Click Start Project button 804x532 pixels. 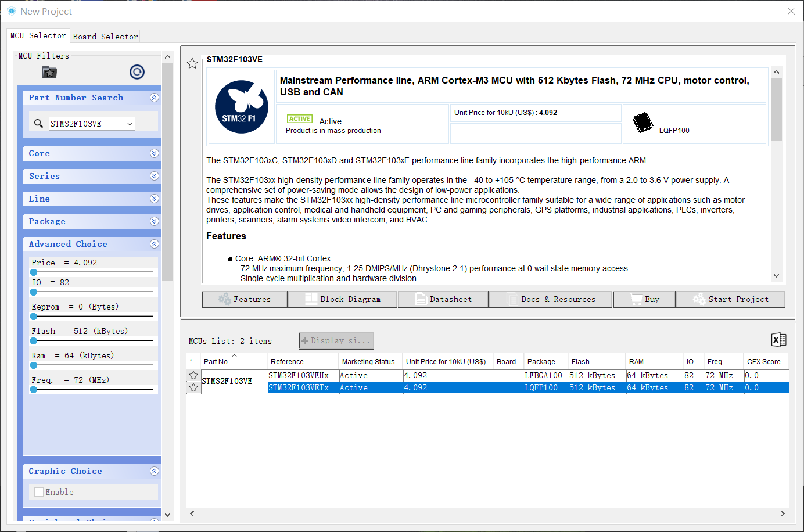point(731,299)
